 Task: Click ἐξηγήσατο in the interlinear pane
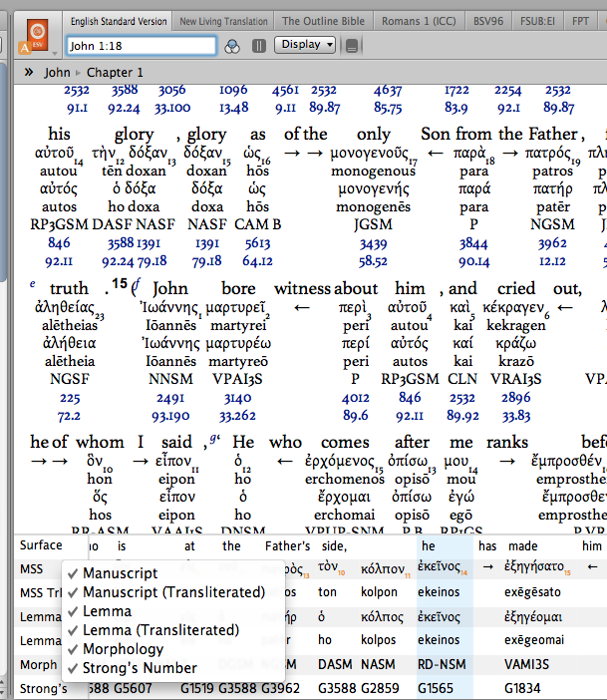click(534, 566)
